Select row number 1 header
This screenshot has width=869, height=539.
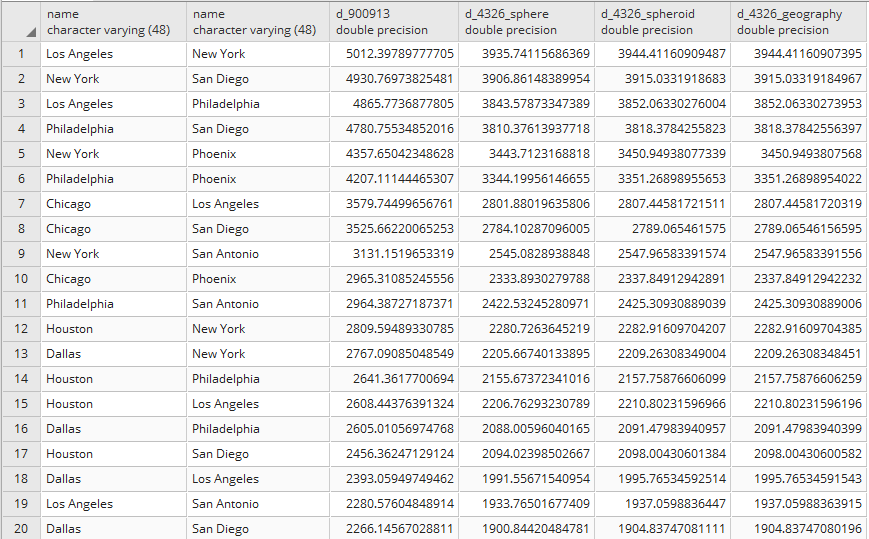21,54
